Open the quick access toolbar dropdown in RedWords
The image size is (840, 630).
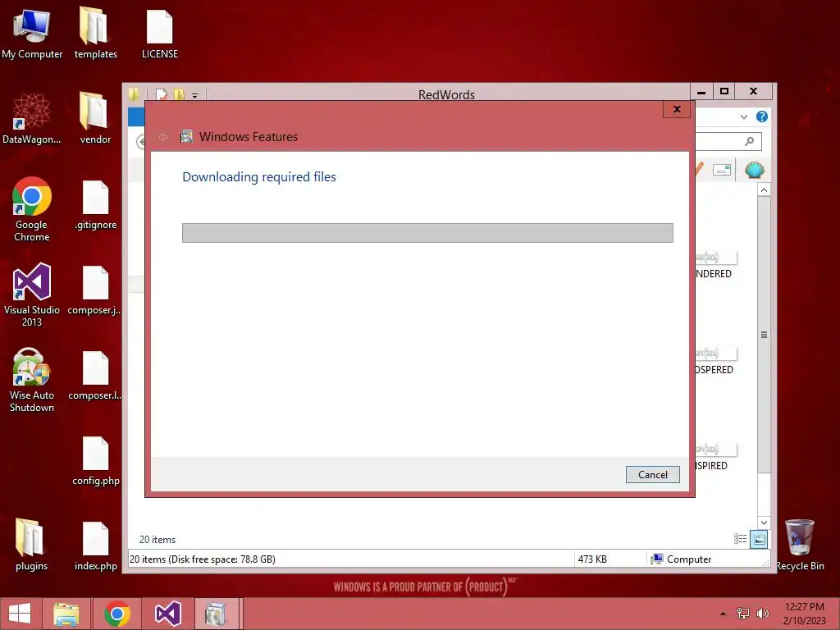[195, 96]
